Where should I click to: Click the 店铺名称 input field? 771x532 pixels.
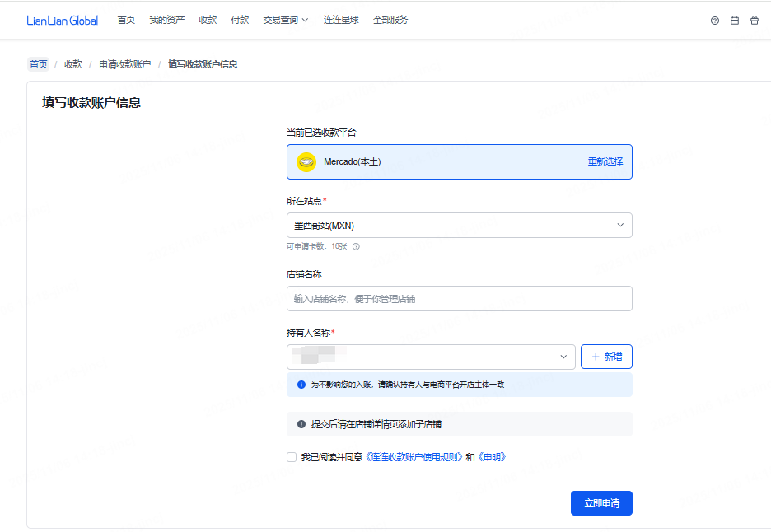point(459,299)
